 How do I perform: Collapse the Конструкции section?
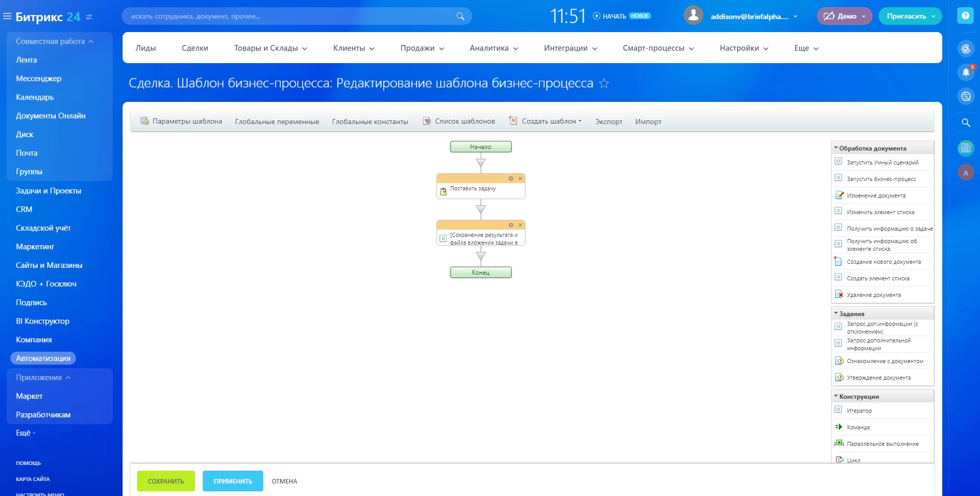coord(836,396)
